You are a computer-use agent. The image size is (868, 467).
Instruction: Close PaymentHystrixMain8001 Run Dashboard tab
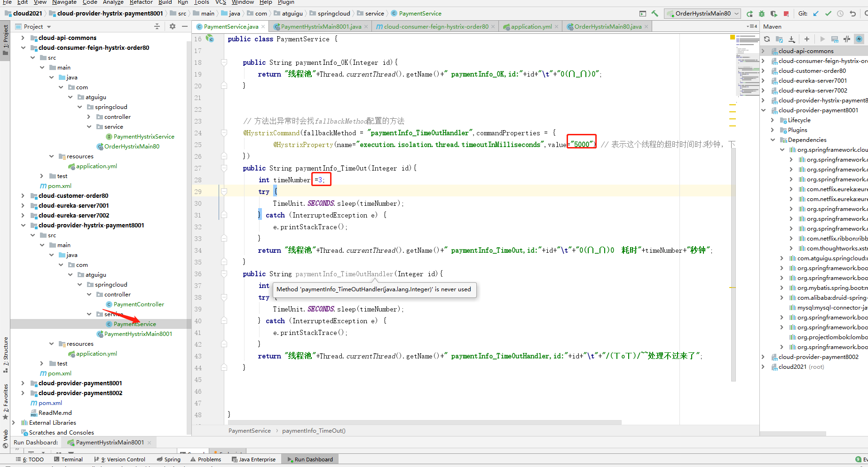(x=150, y=443)
